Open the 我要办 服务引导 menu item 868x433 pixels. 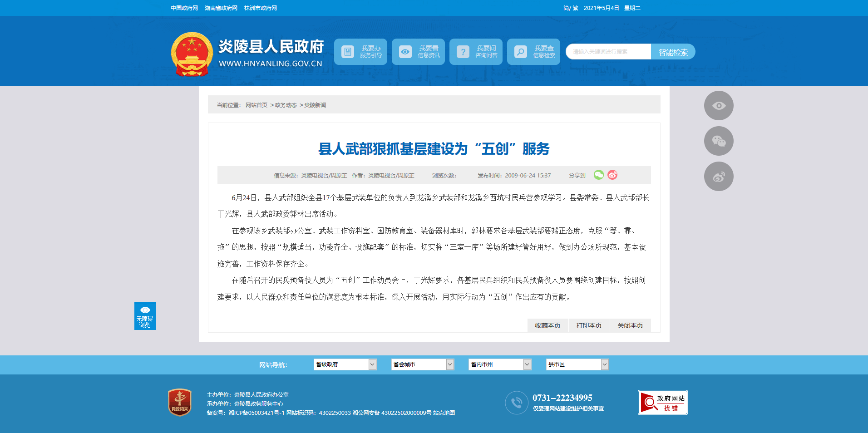point(360,52)
